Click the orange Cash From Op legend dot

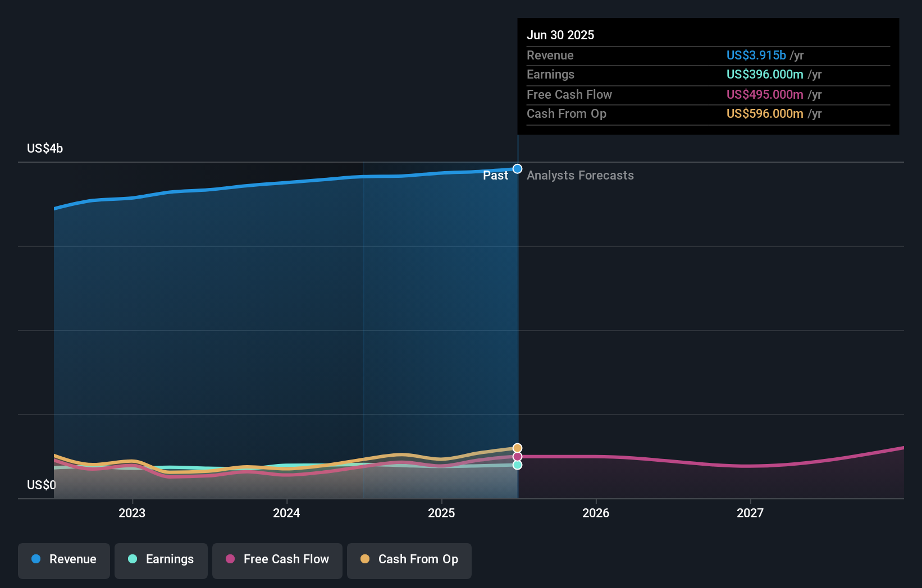pyautogui.click(x=365, y=559)
